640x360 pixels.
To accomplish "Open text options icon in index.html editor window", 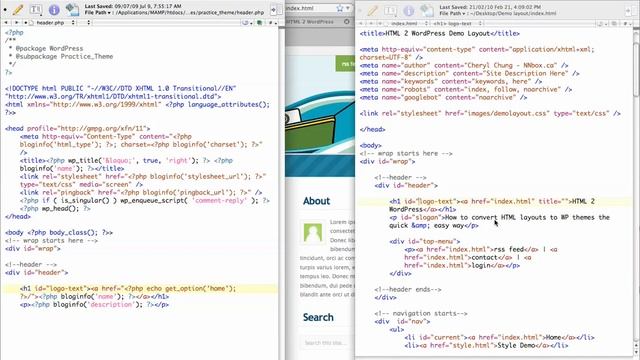I will pos(390,11).
